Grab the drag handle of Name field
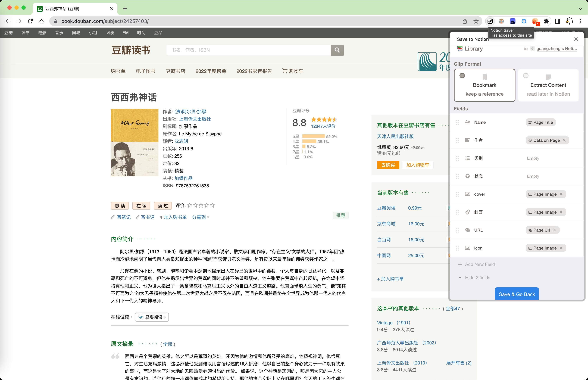 [x=457, y=122]
